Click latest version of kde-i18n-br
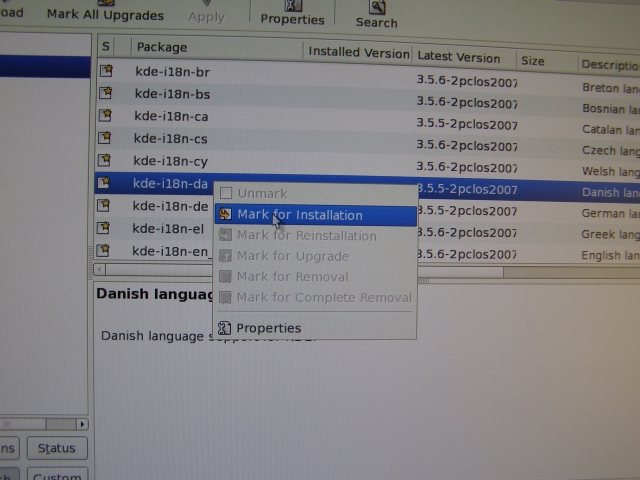640x480 pixels. coord(467,81)
